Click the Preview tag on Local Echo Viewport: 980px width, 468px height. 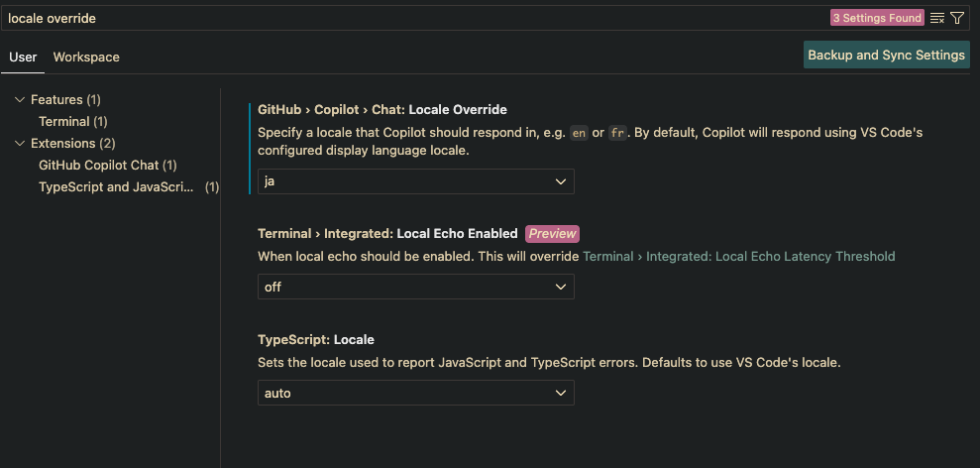pos(553,233)
